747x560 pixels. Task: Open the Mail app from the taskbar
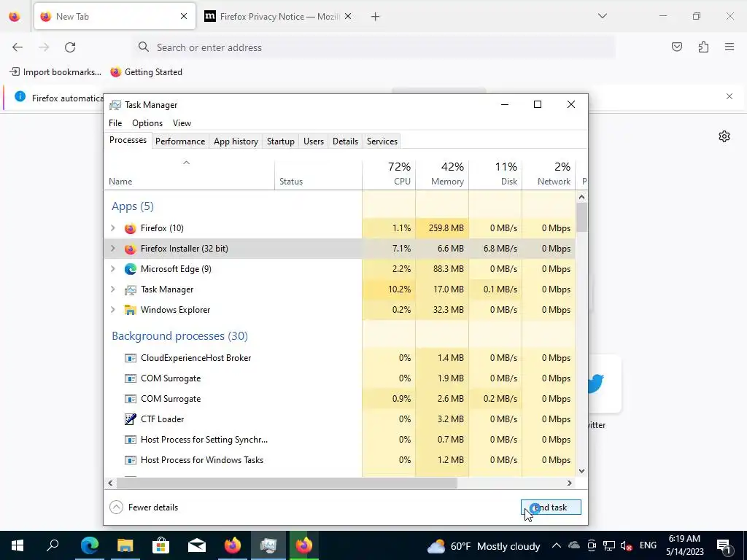click(197, 545)
